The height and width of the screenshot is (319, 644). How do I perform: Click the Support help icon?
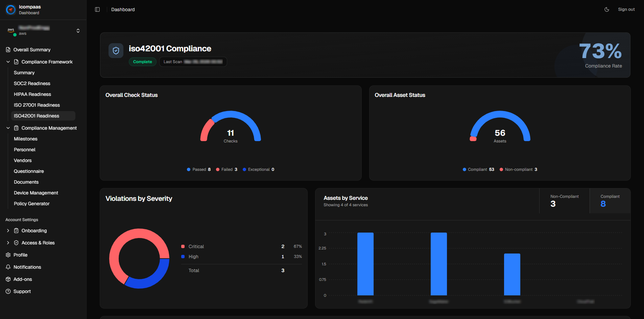tap(8, 291)
